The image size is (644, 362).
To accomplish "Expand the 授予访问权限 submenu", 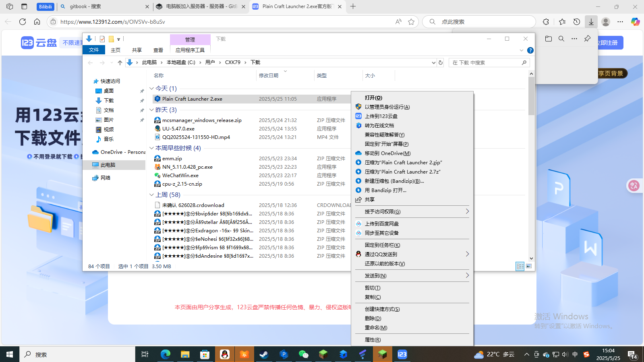I will [x=412, y=211].
